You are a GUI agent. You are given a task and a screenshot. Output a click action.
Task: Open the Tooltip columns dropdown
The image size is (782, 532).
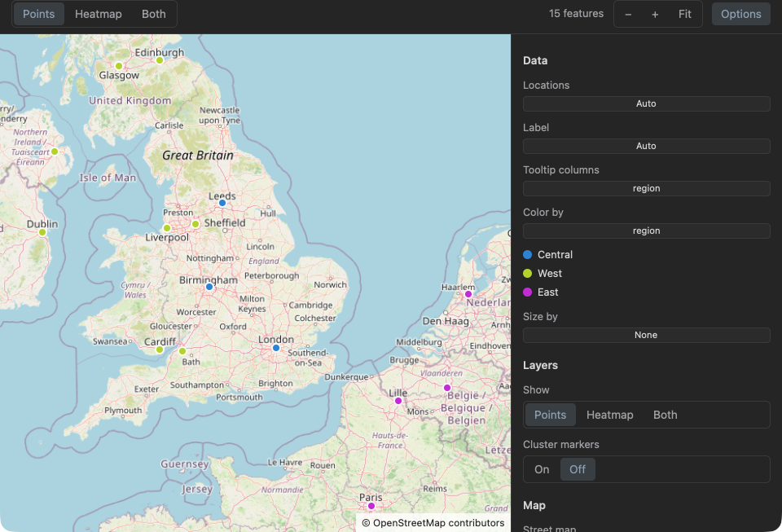(646, 188)
